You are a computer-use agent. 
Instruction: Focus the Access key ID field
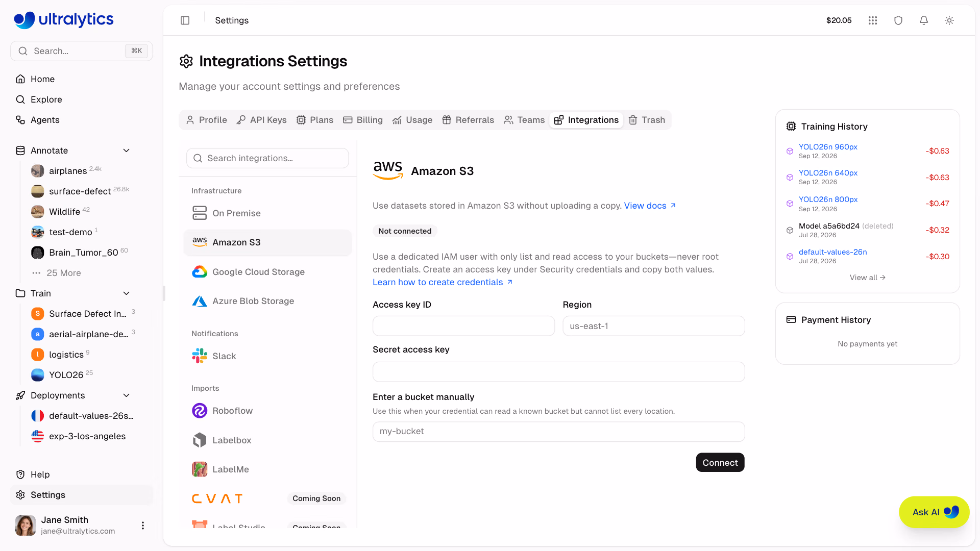pos(463,326)
